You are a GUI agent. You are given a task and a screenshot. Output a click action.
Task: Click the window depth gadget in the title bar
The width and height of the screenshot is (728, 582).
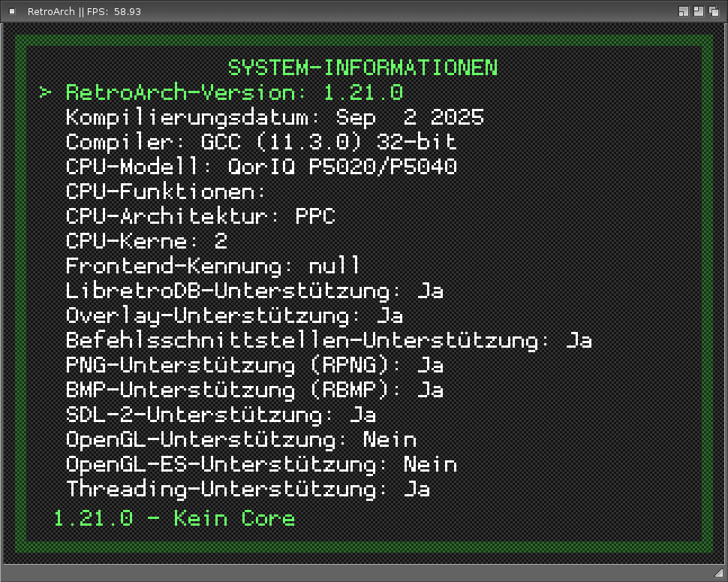714,11
